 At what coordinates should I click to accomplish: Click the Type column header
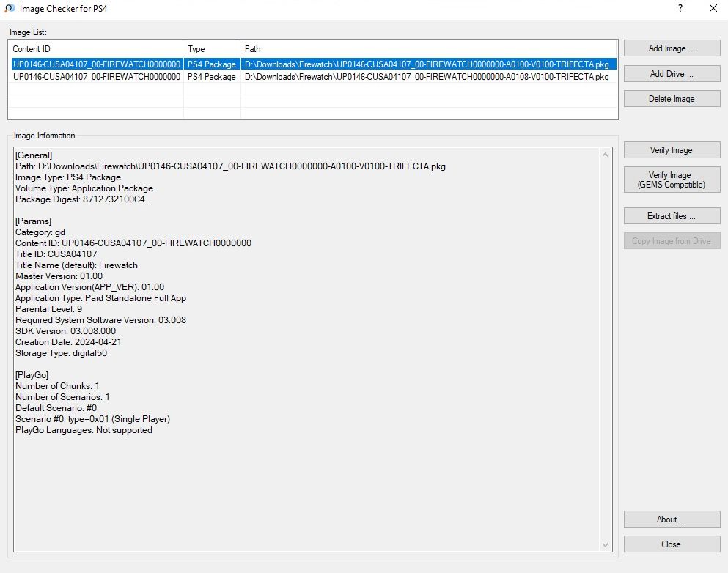click(x=212, y=48)
